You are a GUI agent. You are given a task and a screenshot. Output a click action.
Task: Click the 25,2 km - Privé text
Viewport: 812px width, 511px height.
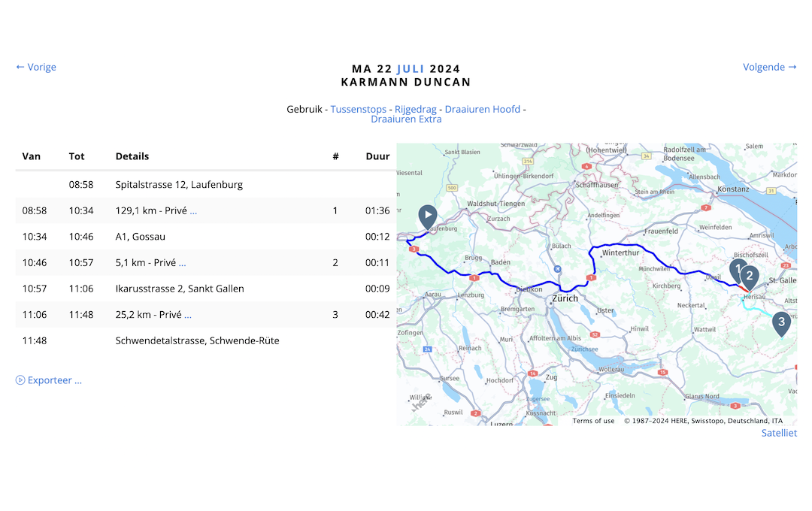[x=149, y=314]
